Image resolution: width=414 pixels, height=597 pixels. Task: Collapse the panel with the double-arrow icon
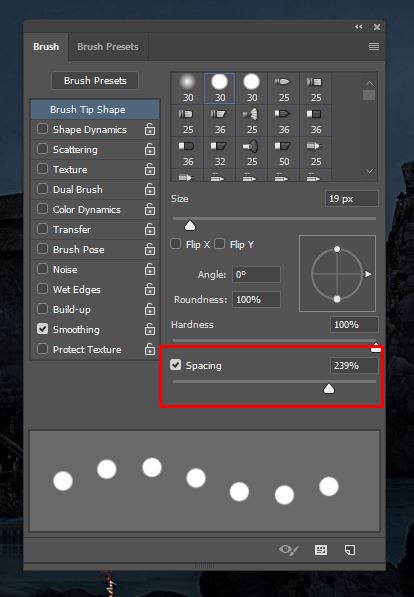pos(358,27)
